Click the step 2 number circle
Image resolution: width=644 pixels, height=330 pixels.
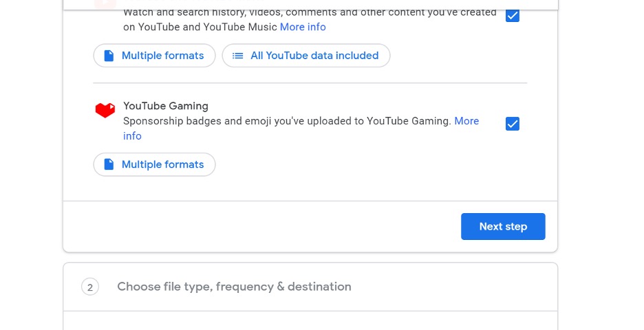click(90, 287)
